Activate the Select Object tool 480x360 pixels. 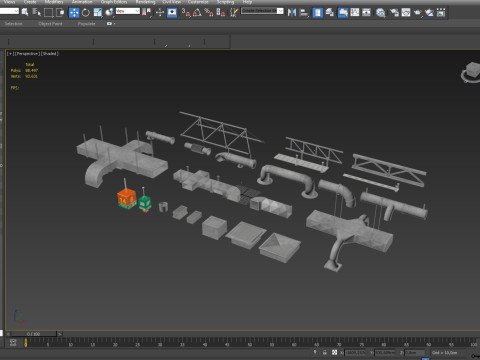click(x=25, y=12)
